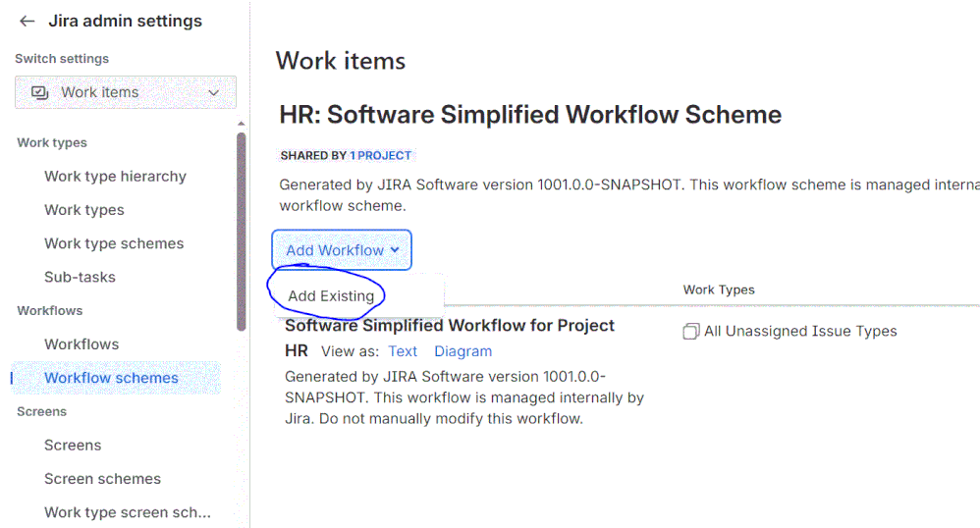Viewport: 980px width, 528px height.
Task: Click the scrollbar up arrow in the sidebar
Action: point(242,124)
